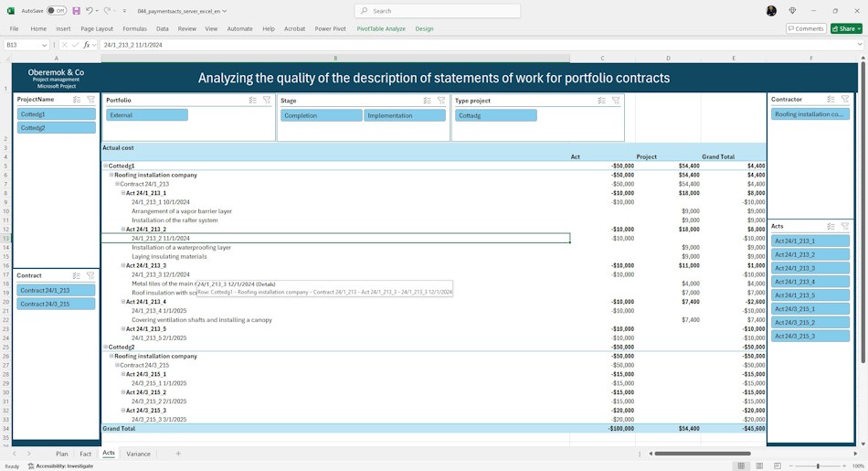The height and width of the screenshot is (471, 868).
Task: Toggle Completion item in Stage slicer
Action: pos(321,115)
